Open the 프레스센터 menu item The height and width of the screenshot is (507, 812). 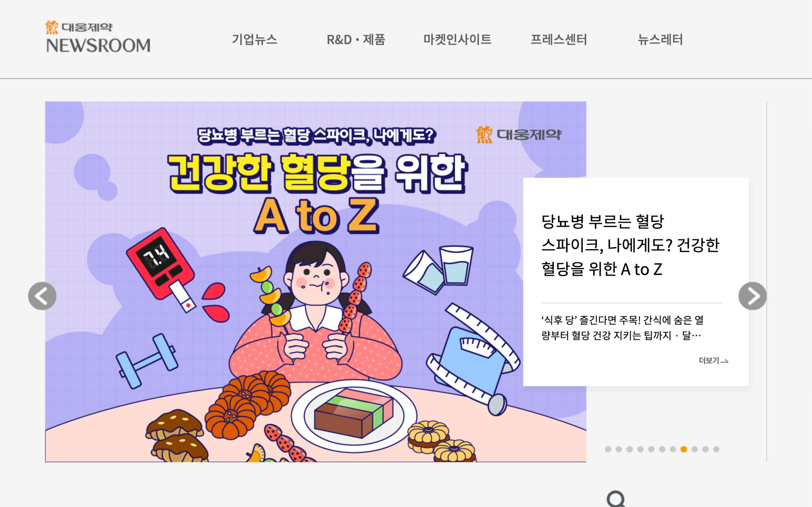click(559, 40)
